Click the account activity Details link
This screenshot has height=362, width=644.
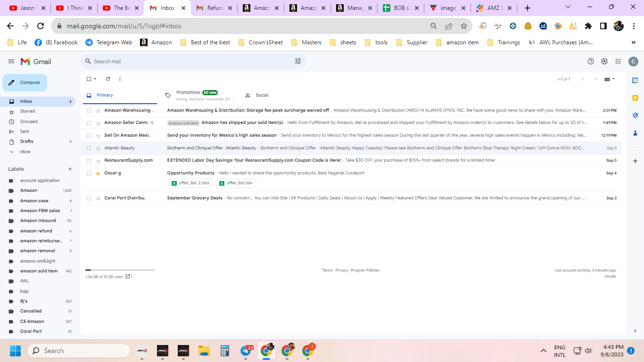(x=610, y=276)
